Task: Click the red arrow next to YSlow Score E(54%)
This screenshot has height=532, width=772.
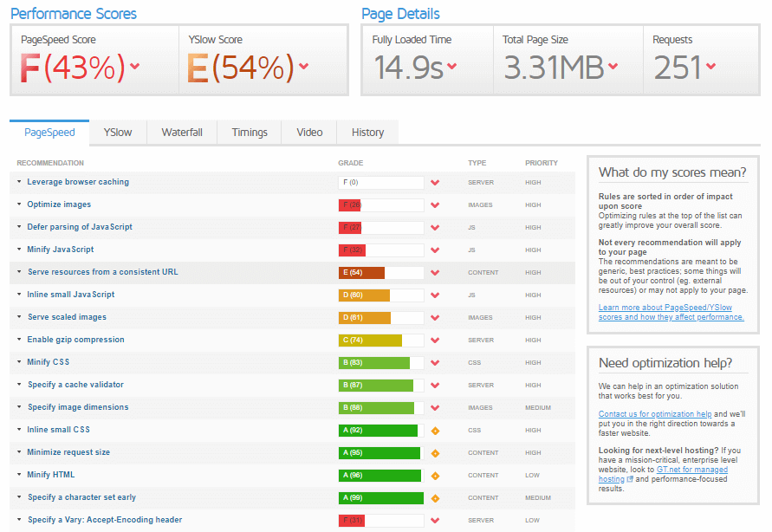Action: point(304,66)
